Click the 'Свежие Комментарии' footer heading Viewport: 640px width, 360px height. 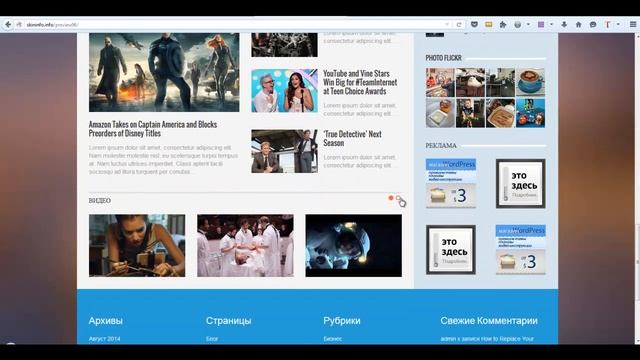click(x=489, y=321)
